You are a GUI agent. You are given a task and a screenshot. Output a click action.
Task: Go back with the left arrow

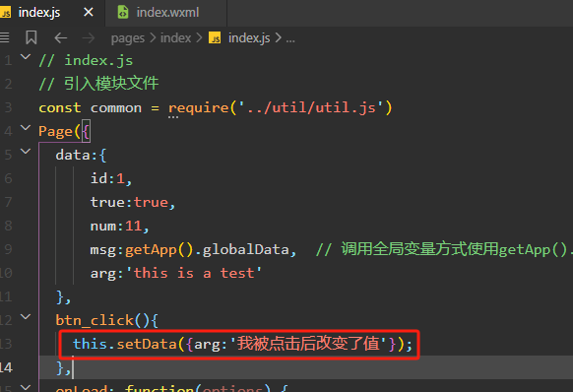(61, 37)
